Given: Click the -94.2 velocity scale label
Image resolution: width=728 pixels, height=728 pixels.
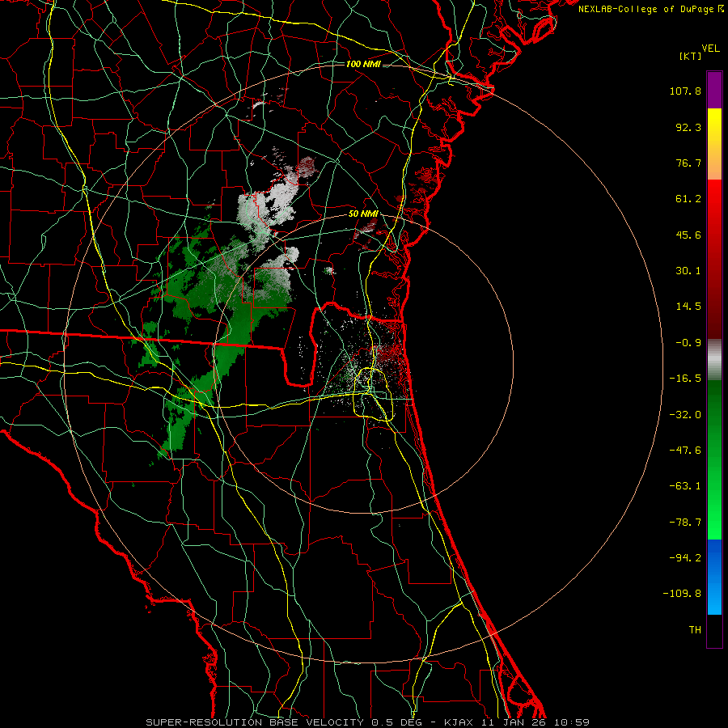Looking at the screenshot, I should (x=685, y=557).
